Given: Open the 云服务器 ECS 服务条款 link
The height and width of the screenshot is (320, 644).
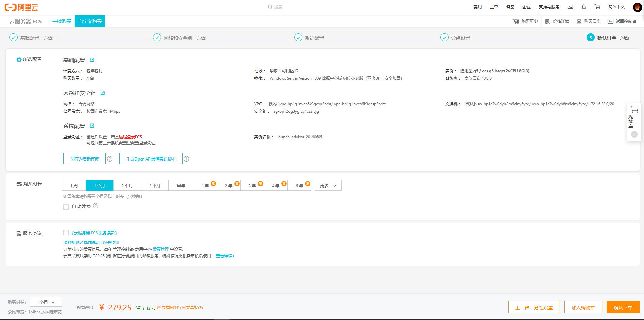Looking at the screenshot, I should pyautogui.click(x=94, y=233).
